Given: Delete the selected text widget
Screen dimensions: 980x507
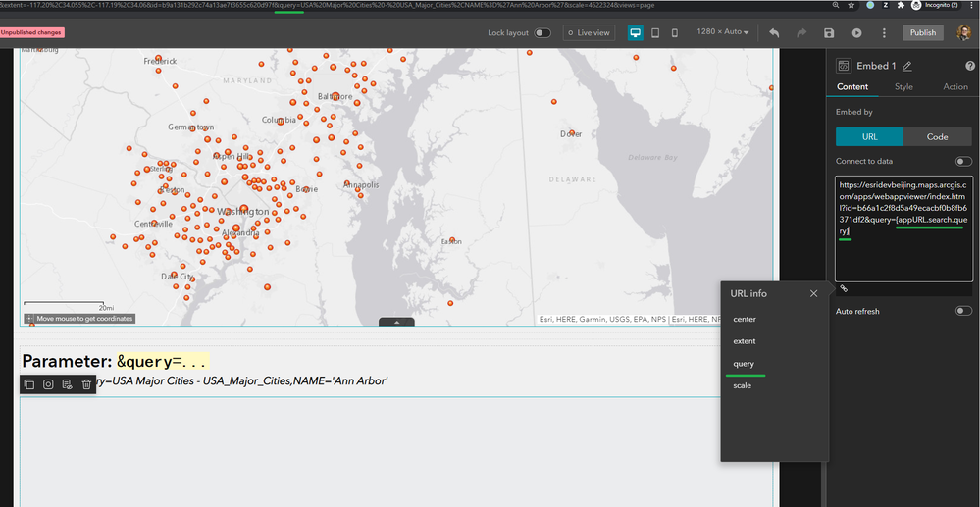Looking at the screenshot, I should 86,384.
